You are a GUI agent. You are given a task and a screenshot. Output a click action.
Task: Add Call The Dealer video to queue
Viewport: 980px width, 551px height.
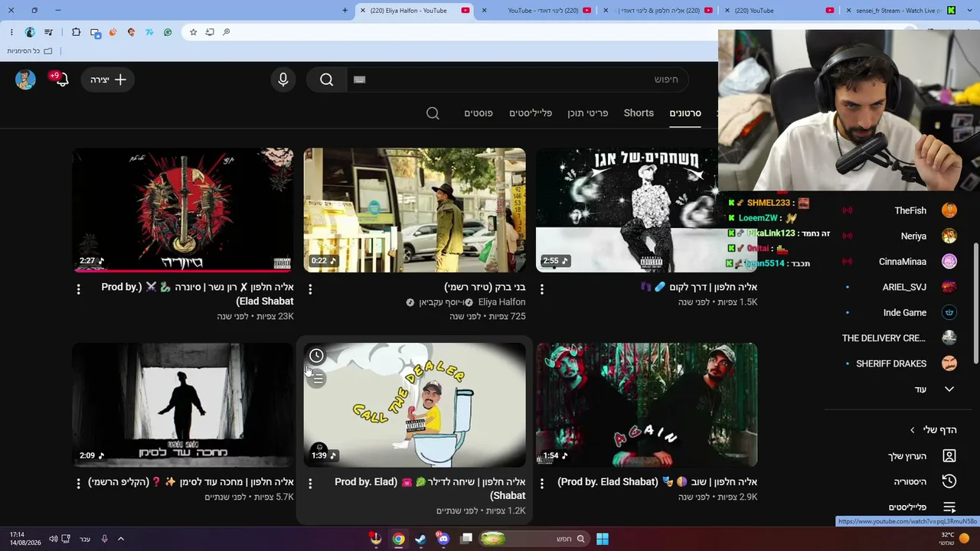pos(318,379)
